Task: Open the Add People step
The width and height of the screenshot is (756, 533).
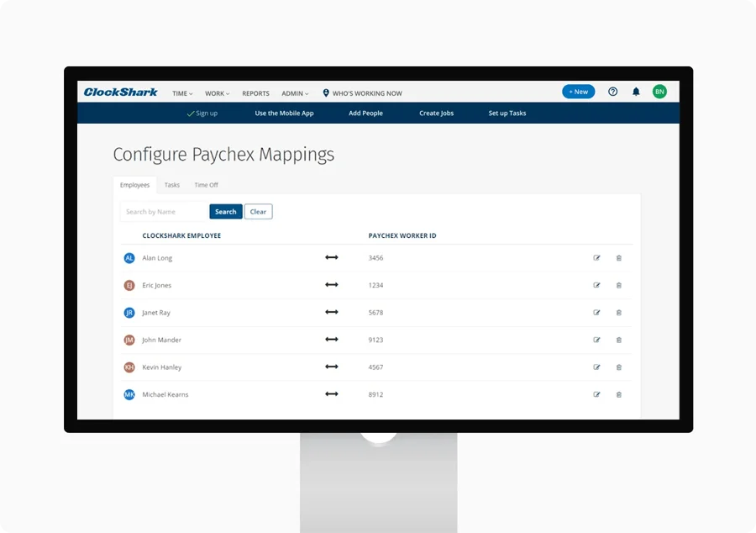Action: coord(365,113)
